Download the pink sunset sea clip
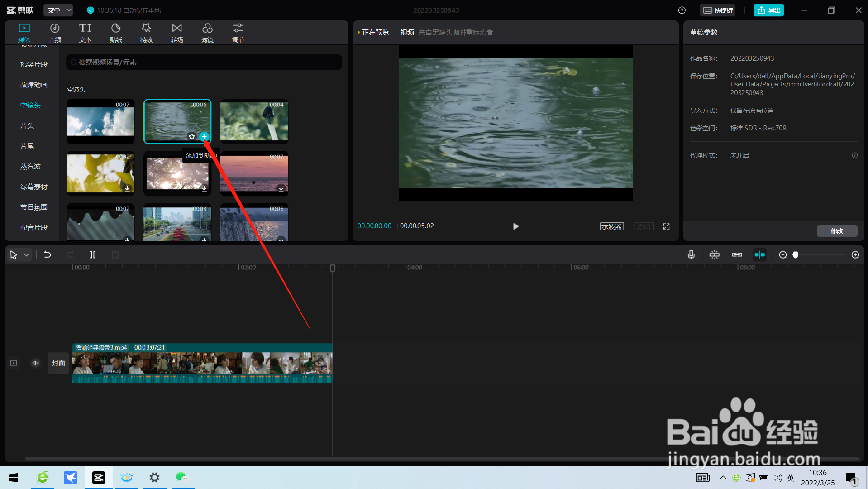868x489 pixels. [281, 188]
